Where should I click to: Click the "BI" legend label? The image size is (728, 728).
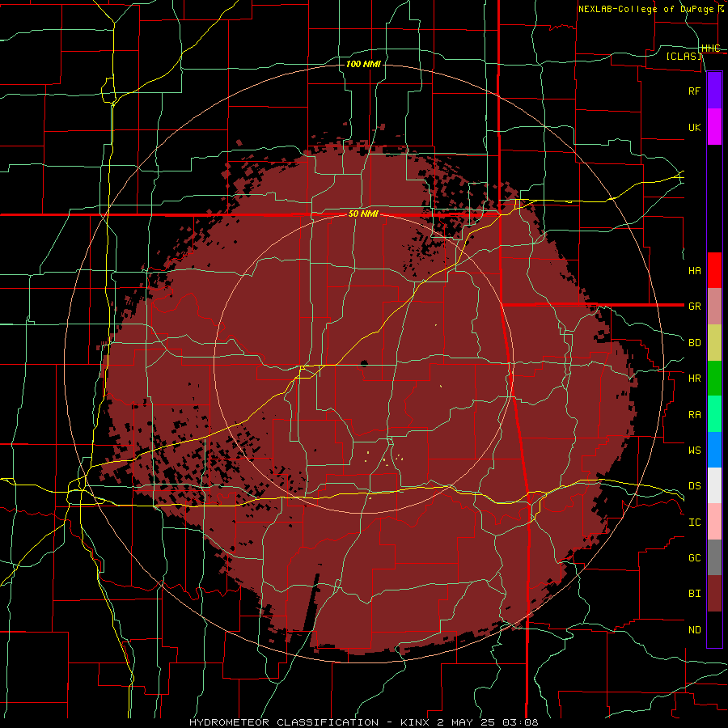click(x=695, y=594)
